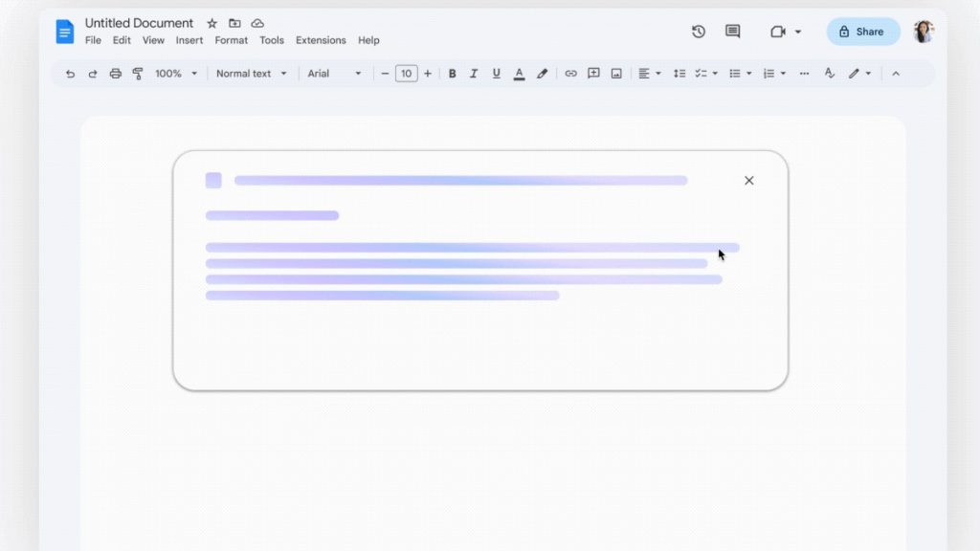This screenshot has height=551, width=980.
Task: Open the 100% zoom dropdown
Action: pos(176,74)
